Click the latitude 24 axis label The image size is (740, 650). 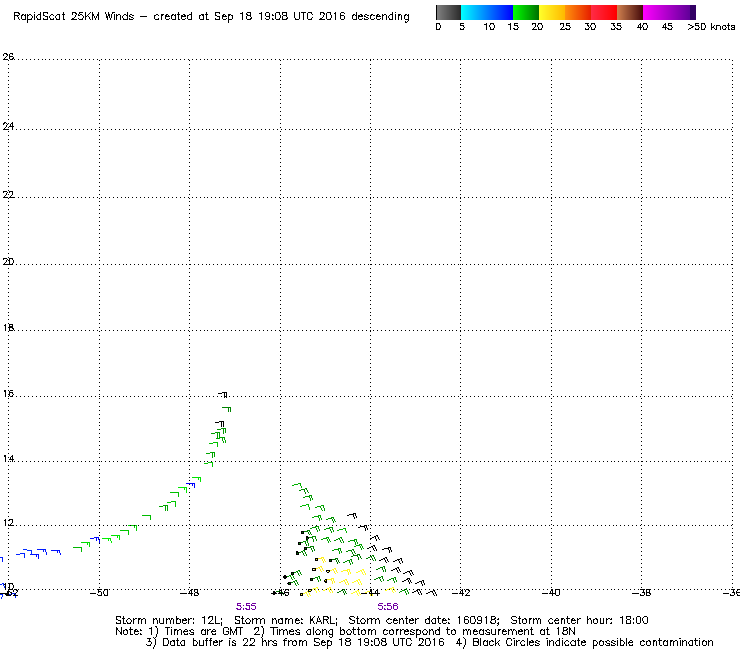coord(8,126)
